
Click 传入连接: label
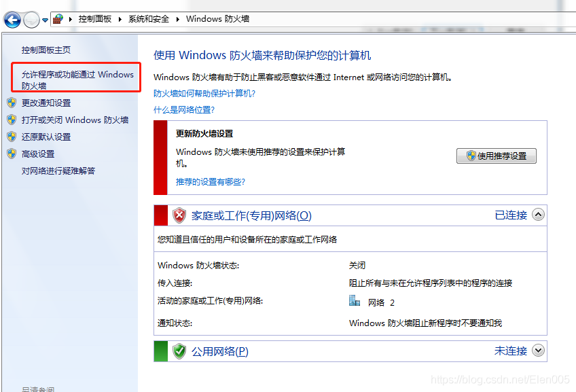pyautogui.click(x=175, y=283)
